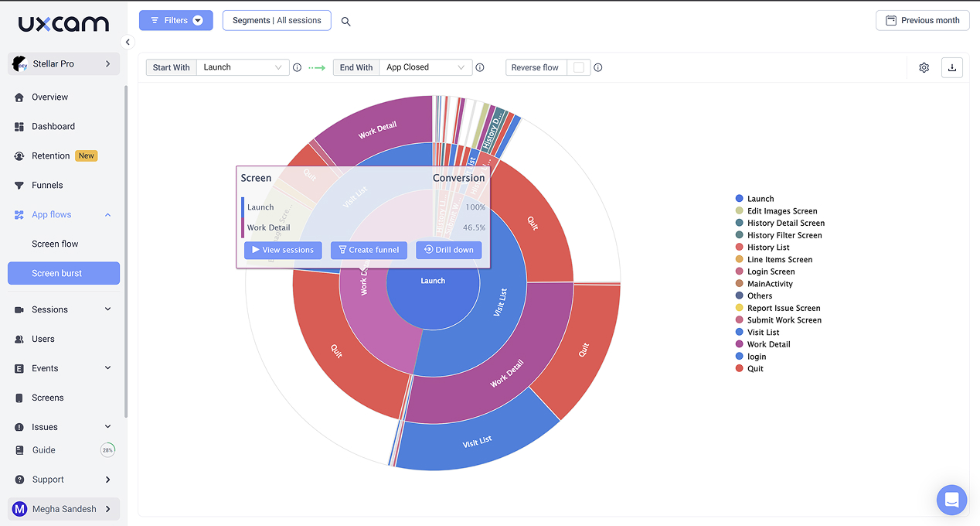Viewport: 980px width, 526px height.
Task: Click the Launch legend color dot
Action: pos(740,199)
